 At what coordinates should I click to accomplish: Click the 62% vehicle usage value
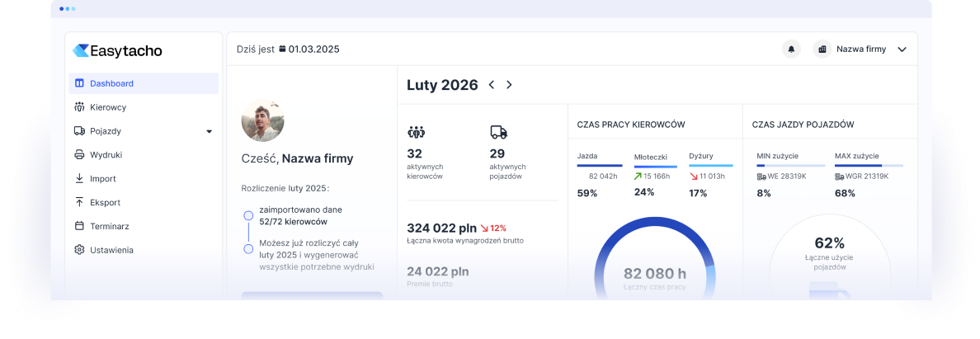coord(829,243)
